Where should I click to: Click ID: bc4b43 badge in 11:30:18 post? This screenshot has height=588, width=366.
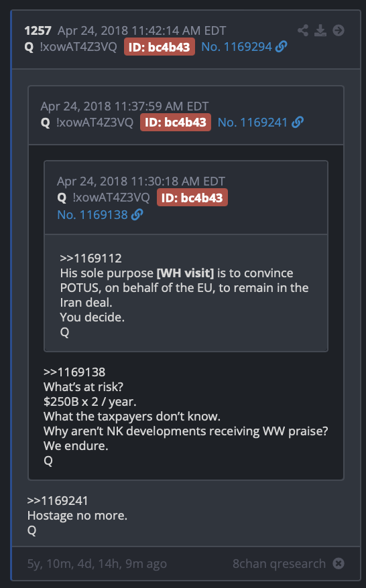coord(192,198)
